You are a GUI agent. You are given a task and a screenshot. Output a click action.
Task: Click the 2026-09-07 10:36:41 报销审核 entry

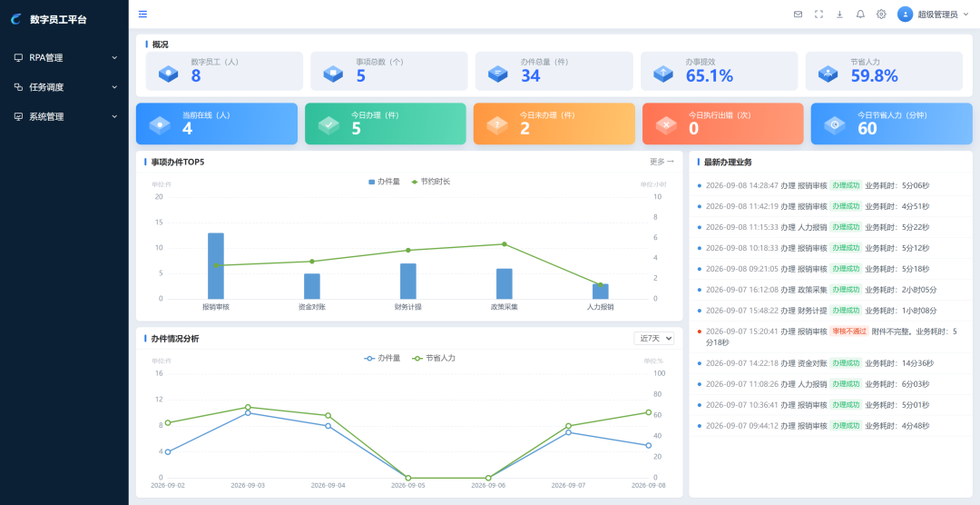click(x=830, y=404)
